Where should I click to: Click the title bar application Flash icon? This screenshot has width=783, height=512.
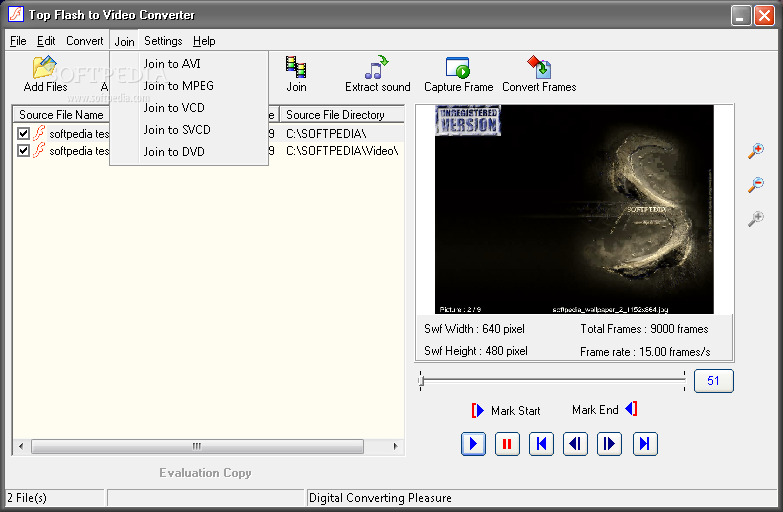tap(16, 14)
